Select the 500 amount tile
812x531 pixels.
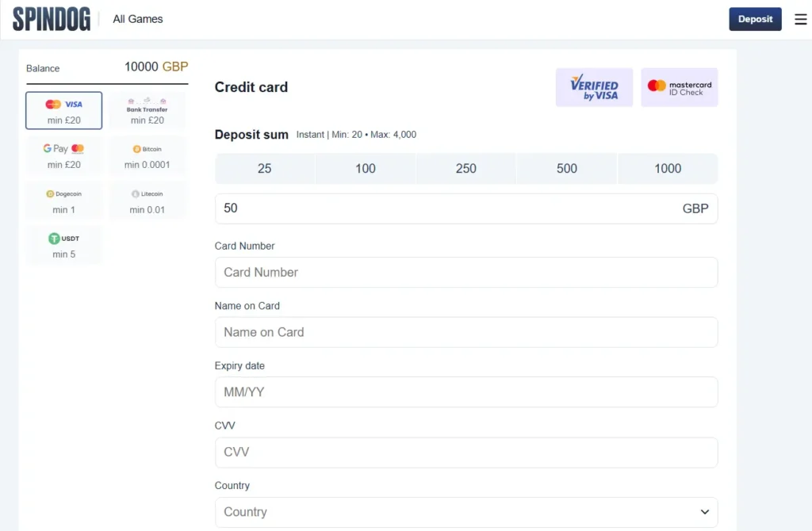point(567,168)
